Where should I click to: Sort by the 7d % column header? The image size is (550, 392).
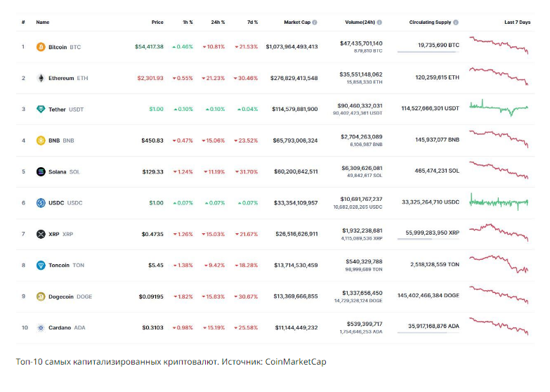coord(253,22)
